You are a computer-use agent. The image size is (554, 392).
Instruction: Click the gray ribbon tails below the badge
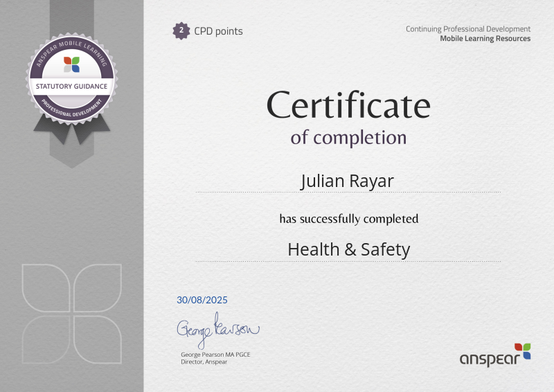click(x=72, y=130)
